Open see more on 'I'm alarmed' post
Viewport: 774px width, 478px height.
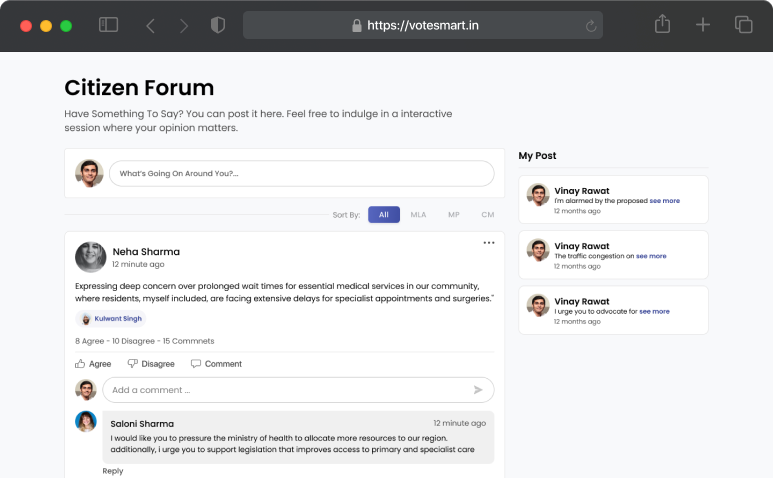pyautogui.click(x=664, y=201)
